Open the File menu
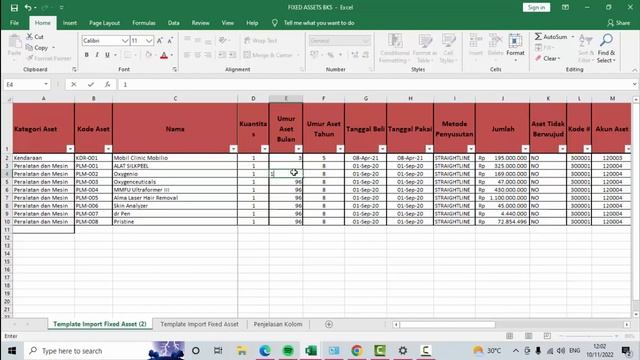Image resolution: width=640 pixels, height=360 pixels. coord(14,23)
